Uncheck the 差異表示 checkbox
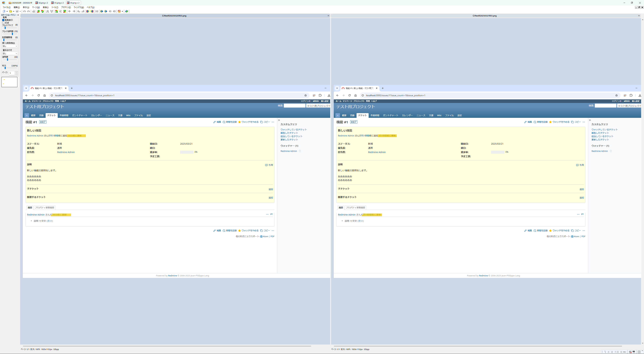This screenshot has width=644, height=354. tap(3, 20)
